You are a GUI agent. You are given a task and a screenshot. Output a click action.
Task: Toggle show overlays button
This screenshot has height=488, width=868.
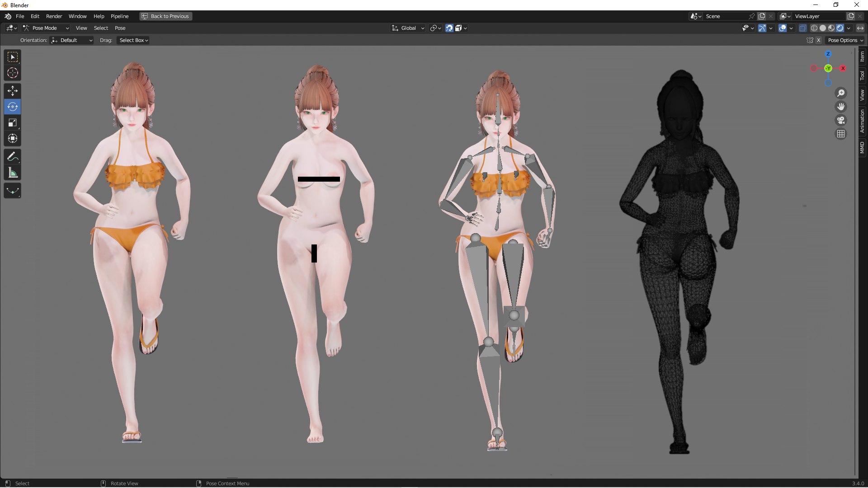point(783,28)
